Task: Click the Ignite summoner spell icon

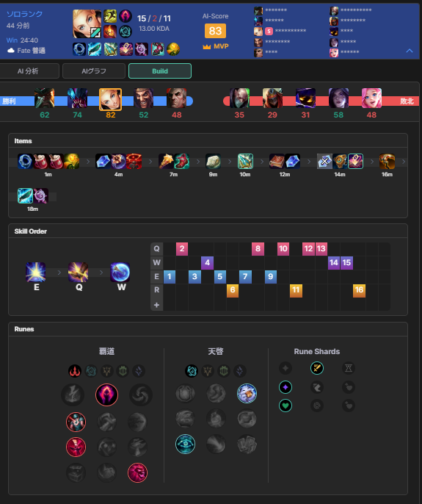Action: (x=110, y=32)
